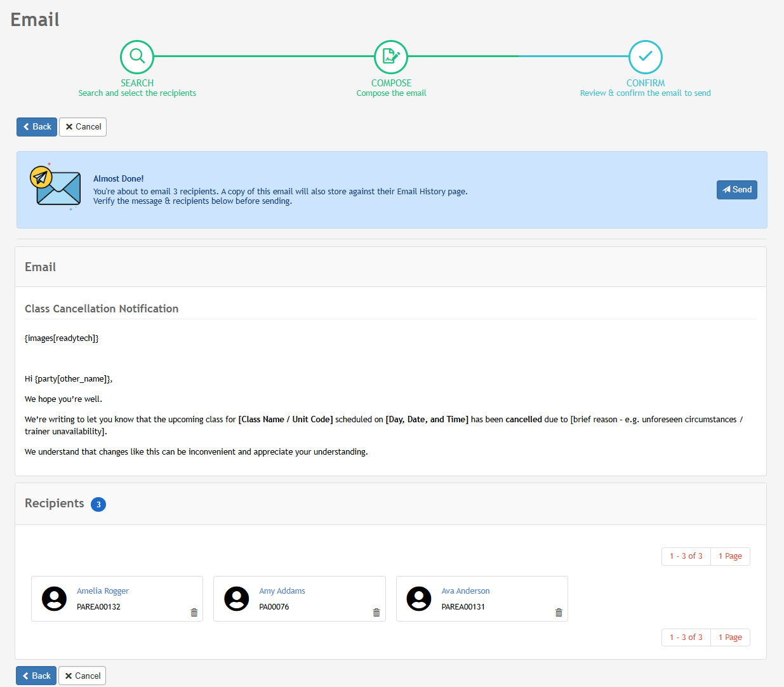This screenshot has height=687, width=784.
Task: Click recipient ID 'PA00076'
Action: tap(274, 607)
